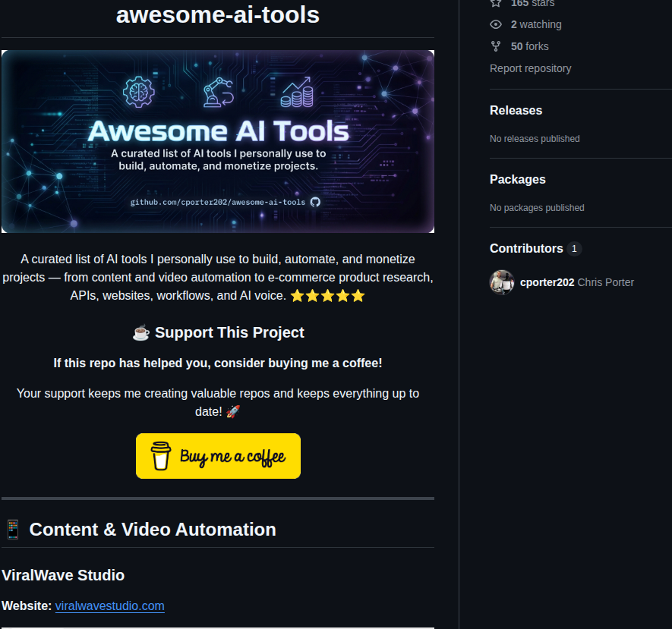The image size is (672, 629).
Task: Click the github.com/cporter202 URL in banner
Action: tap(218, 202)
